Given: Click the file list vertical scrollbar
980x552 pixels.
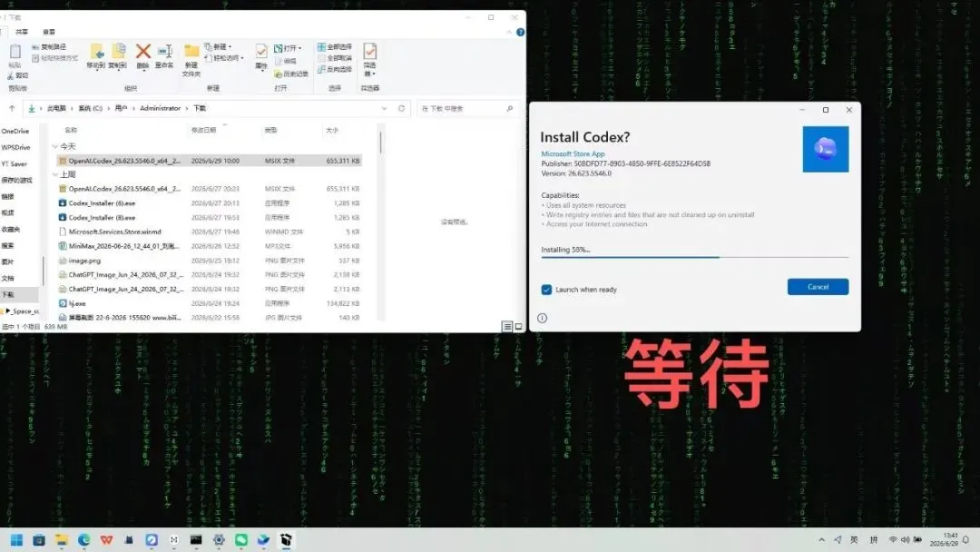Looking at the screenshot, I should click(380, 222).
